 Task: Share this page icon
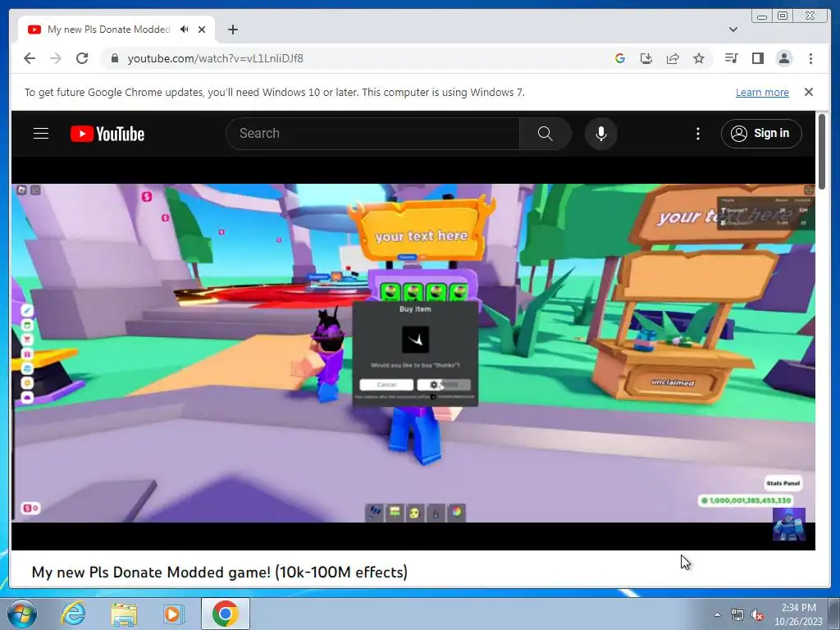(673, 58)
